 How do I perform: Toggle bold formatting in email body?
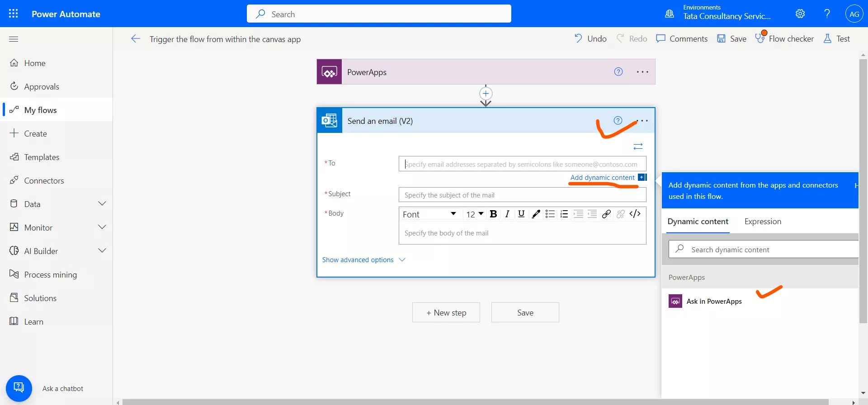[493, 214]
